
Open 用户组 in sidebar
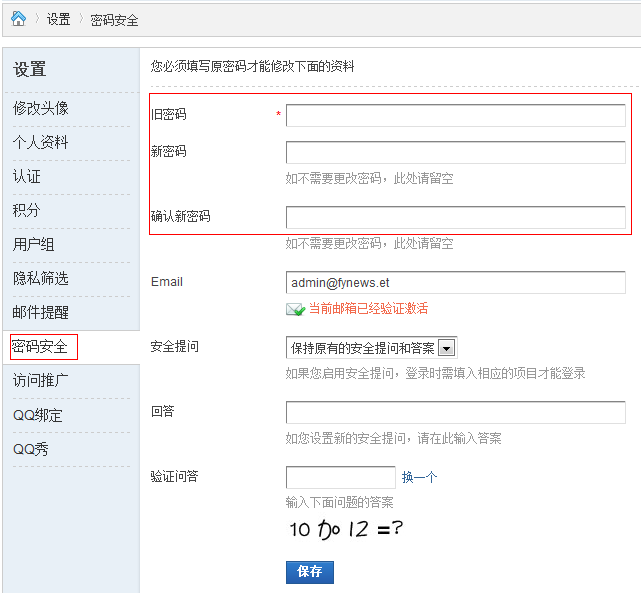(34, 244)
